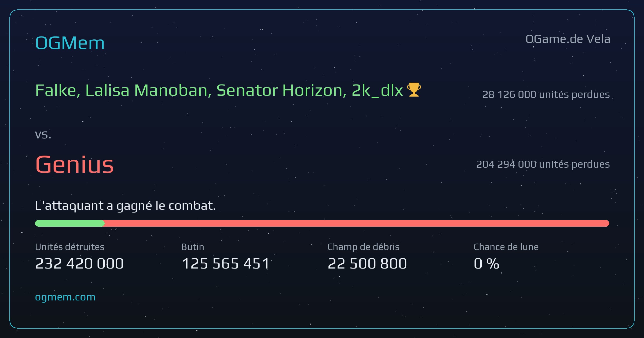The height and width of the screenshot is (338, 644).
Task: Open the OGMem logo title
Action: tap(70, 43)
